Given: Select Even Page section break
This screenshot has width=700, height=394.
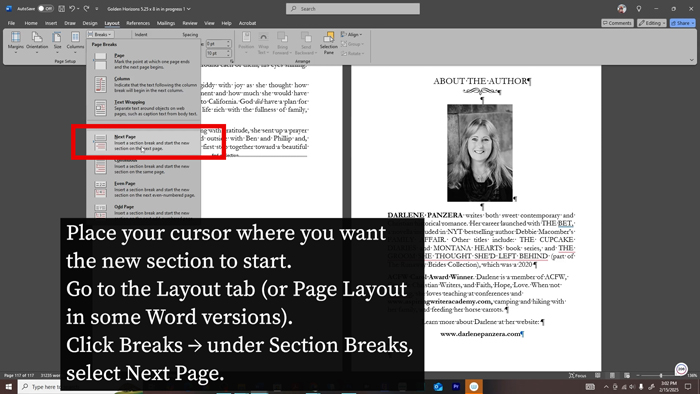Looking at the screenshot, I should pos(143,189).
